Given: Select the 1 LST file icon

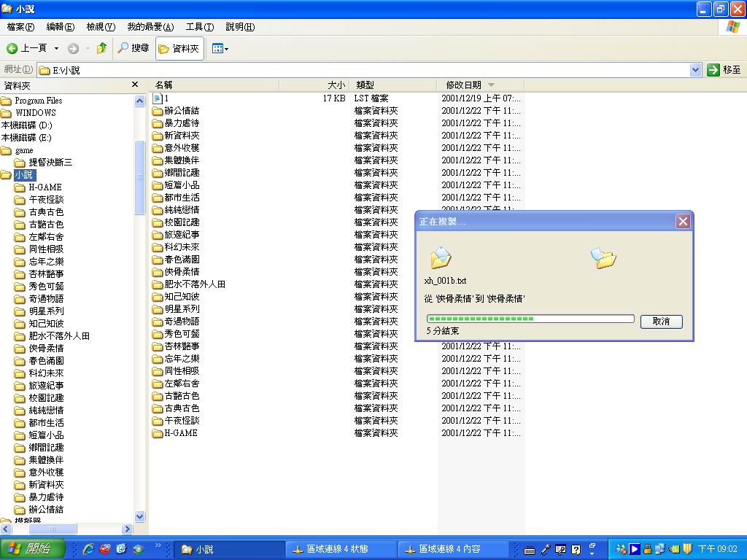Looking at the screenshot, I should pos(158,98).
